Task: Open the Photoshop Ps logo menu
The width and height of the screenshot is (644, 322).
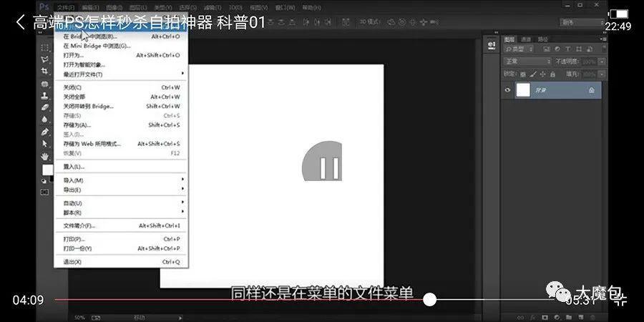Action: point(44,7)
